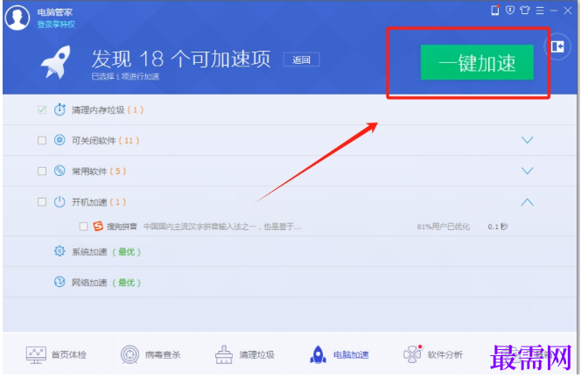Uncheck the 清理内存垃圾 checkbox
Image resolution: width=588 pixels, height=385 pixels.
[x=42, y=110]
